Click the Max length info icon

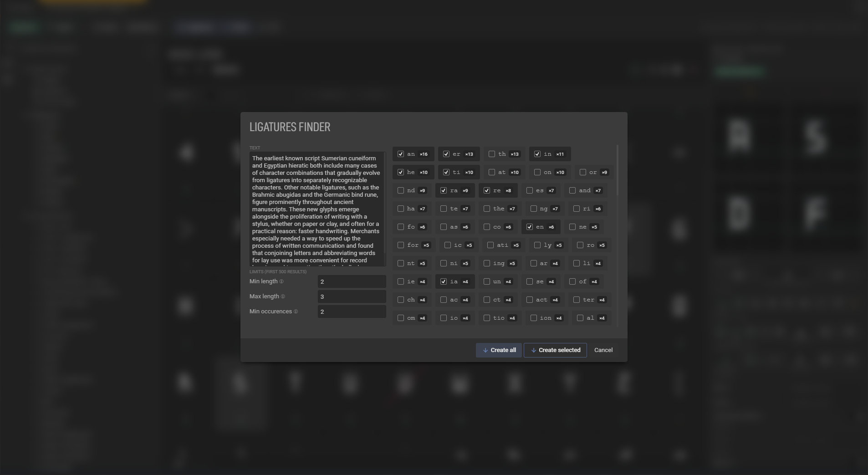click(x=283, y=296)
